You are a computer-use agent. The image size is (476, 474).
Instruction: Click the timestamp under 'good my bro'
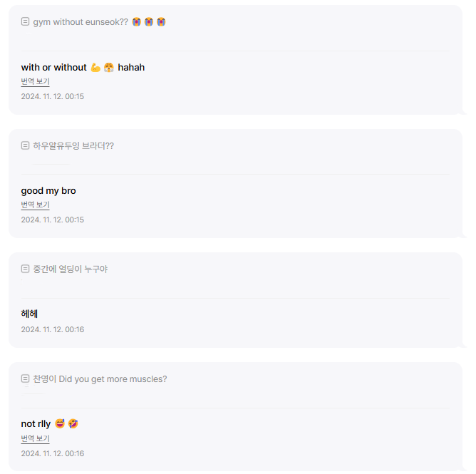pos(52,220)
